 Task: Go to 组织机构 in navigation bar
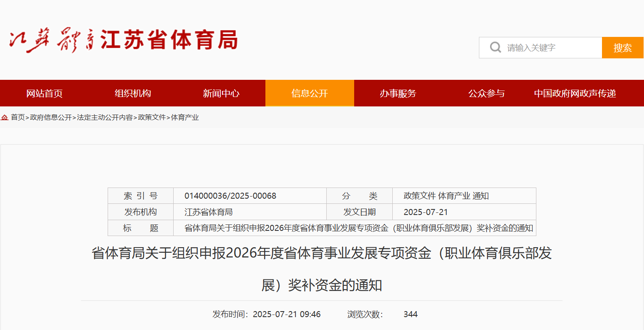click(133, 94)
